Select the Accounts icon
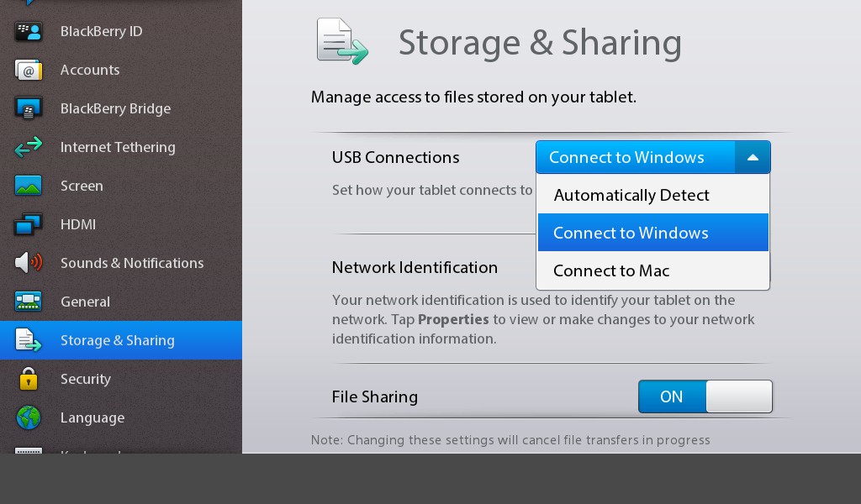 [28, 70]
